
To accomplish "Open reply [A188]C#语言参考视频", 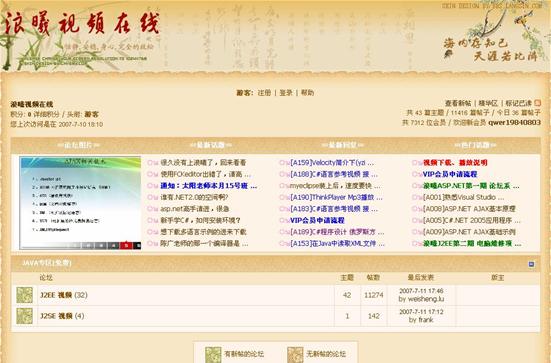I will (334, 174).
